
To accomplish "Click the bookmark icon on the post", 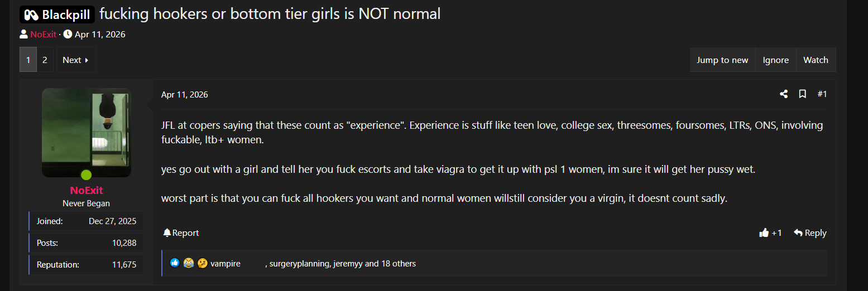I will [x=803, y=94].
